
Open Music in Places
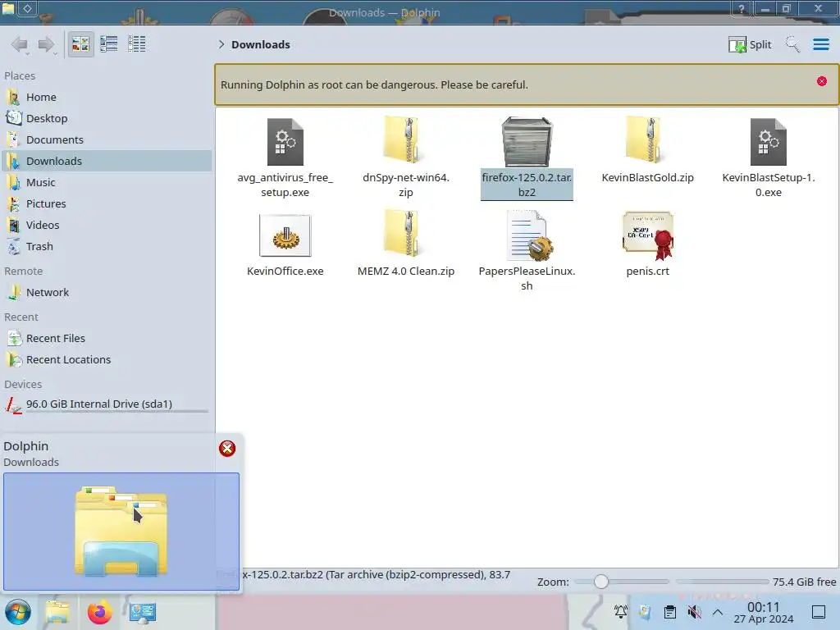pyautogui.click(x=106, y=183)
